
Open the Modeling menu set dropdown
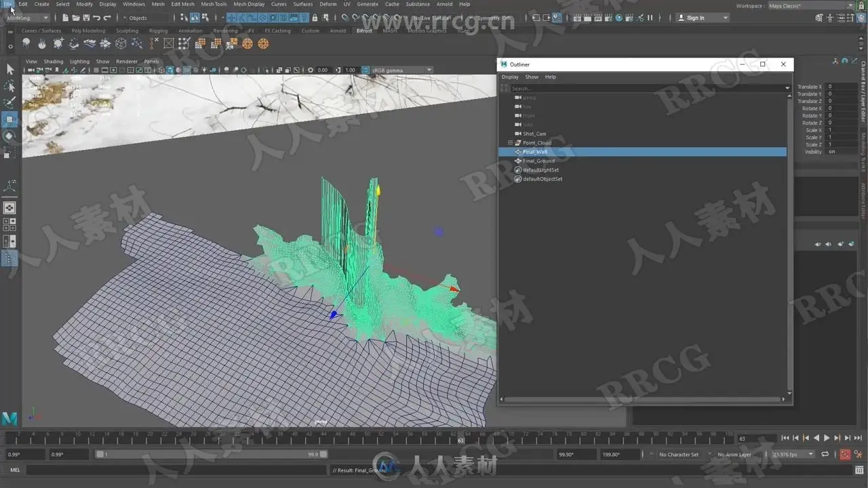[27, 18]
